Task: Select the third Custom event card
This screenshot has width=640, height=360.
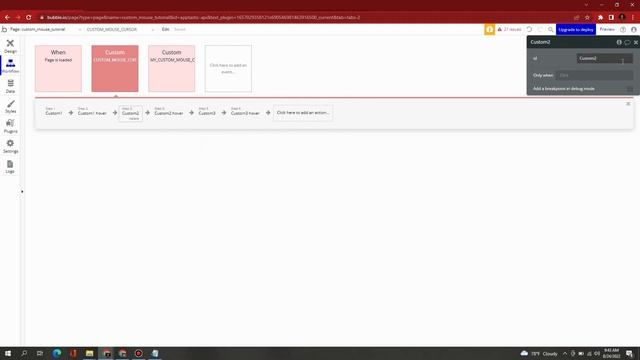Action: [171, 68]
